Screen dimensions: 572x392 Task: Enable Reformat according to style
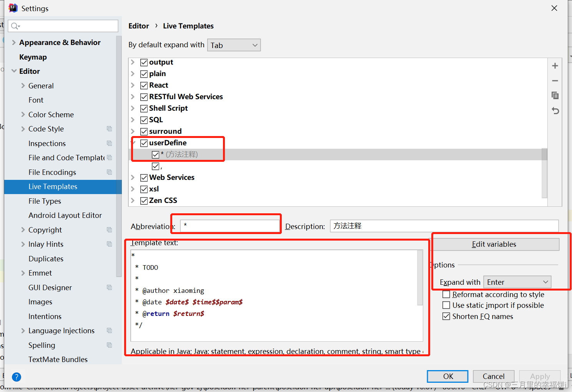click(446, 294)
